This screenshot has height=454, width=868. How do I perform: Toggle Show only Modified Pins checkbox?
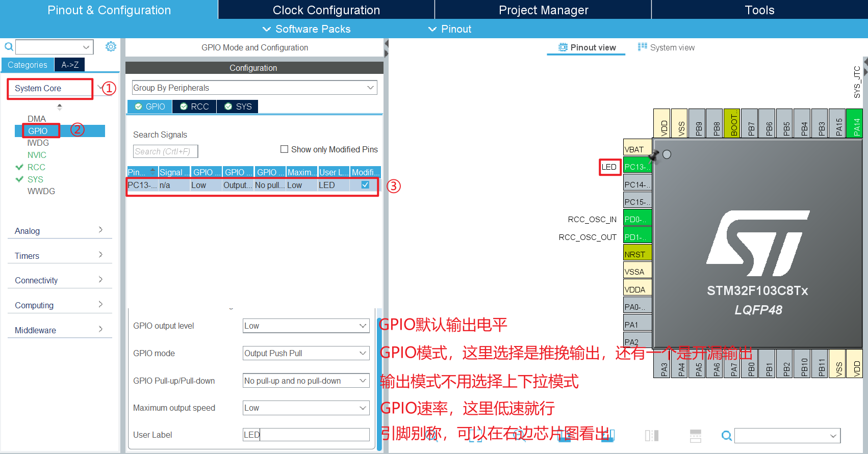pos(284,149)
